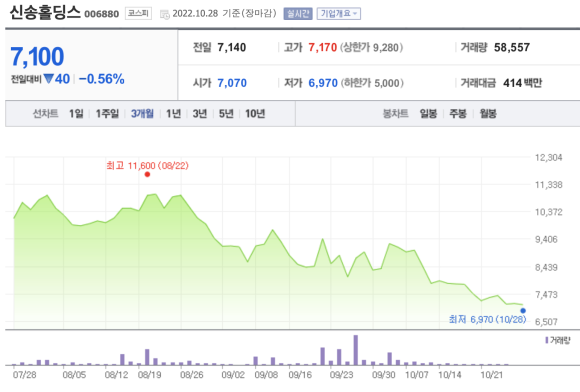This screenshot has width=580, height=392.
Task: Click the stock code 006880
Action: pos(102,14)
